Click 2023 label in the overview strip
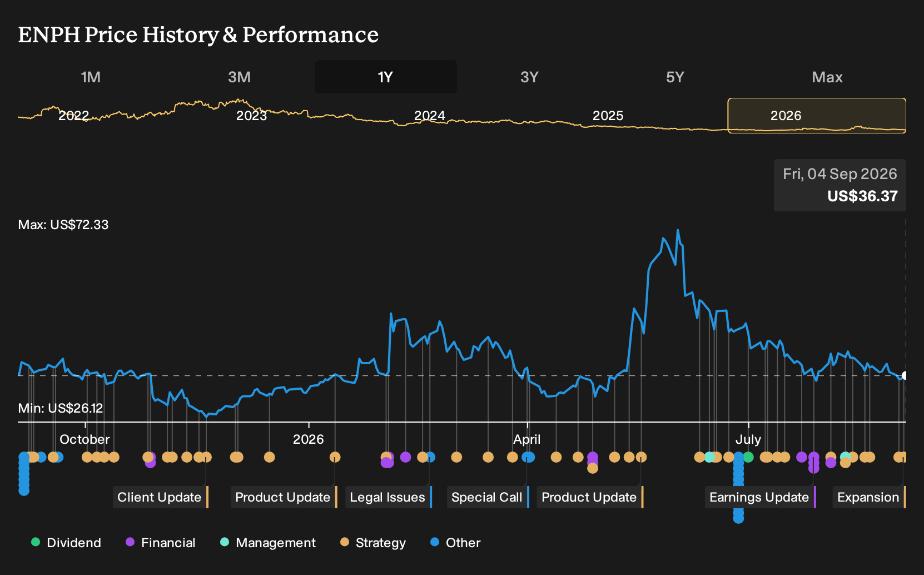 252,116
